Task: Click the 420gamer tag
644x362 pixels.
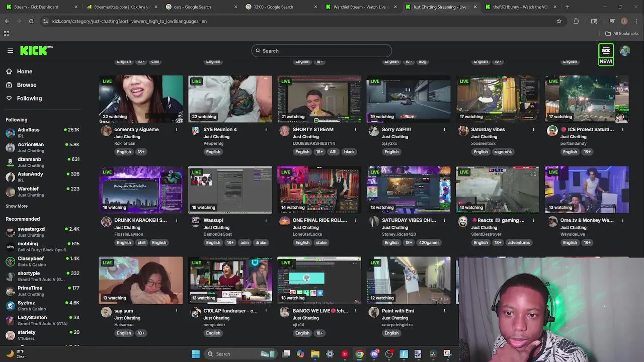Action: point(429,242)
